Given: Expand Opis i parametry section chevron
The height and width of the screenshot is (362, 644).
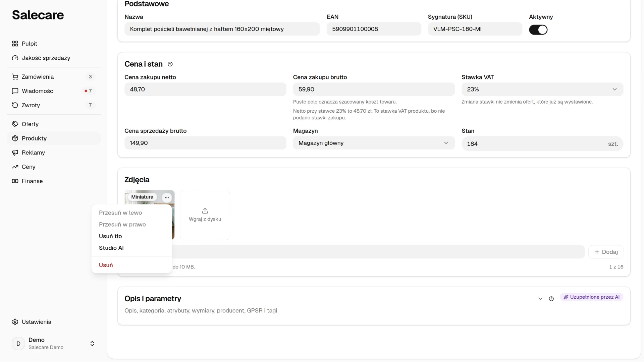Looking at the screenshot, I should [540, 299].
